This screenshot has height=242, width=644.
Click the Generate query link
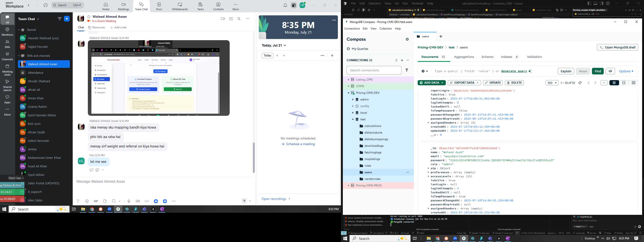tap(514, 71)
